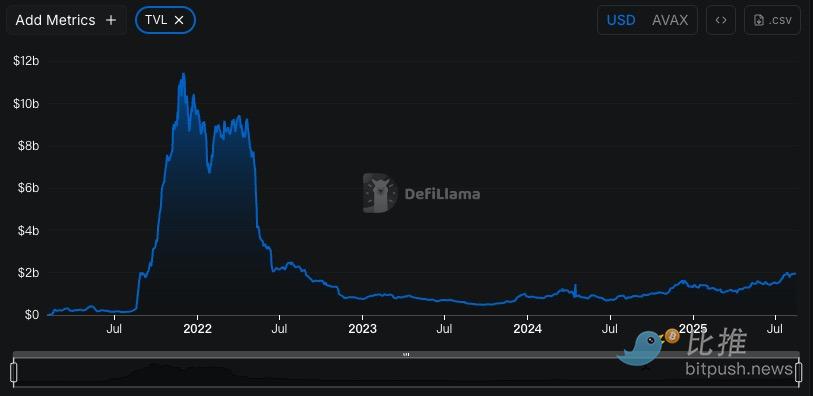Click the $12b y-axis label
The width and height of the screenshot is (813, 396).
pos(26,61)
